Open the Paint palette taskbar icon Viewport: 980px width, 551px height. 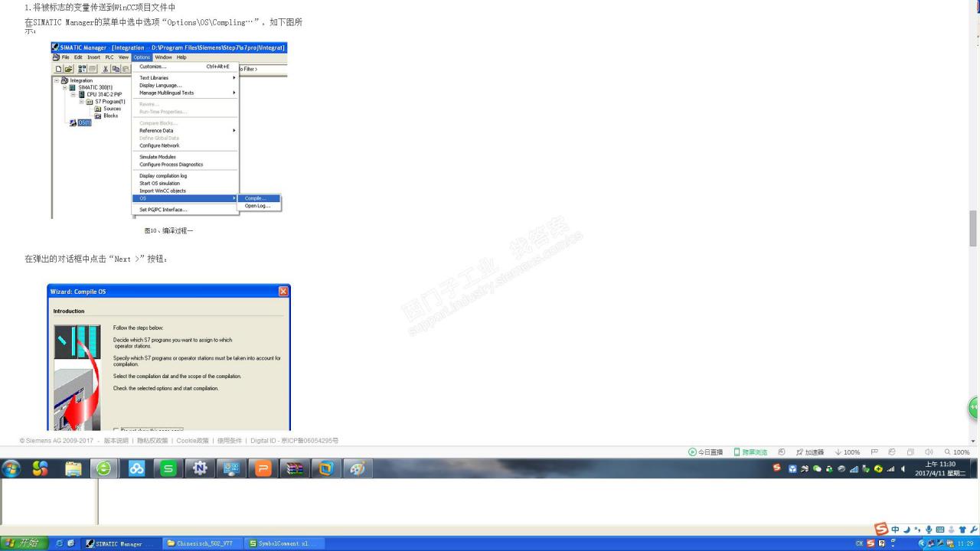357,468
